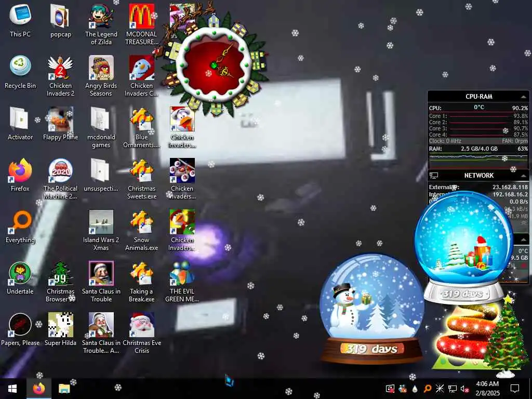Viewport: 532px width, 399px height.
Task: Open Firefox from the taskbar
Action: click(38, 389)
